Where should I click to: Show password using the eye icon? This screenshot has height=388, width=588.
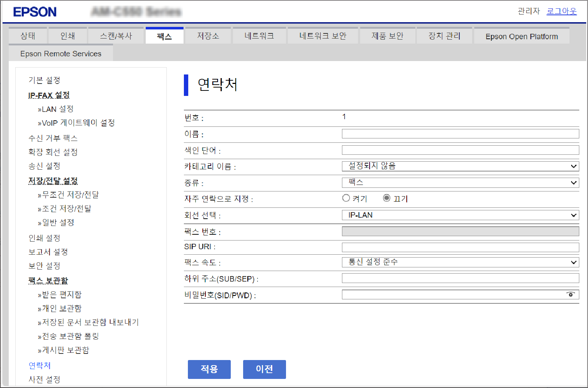pos(571,294)
